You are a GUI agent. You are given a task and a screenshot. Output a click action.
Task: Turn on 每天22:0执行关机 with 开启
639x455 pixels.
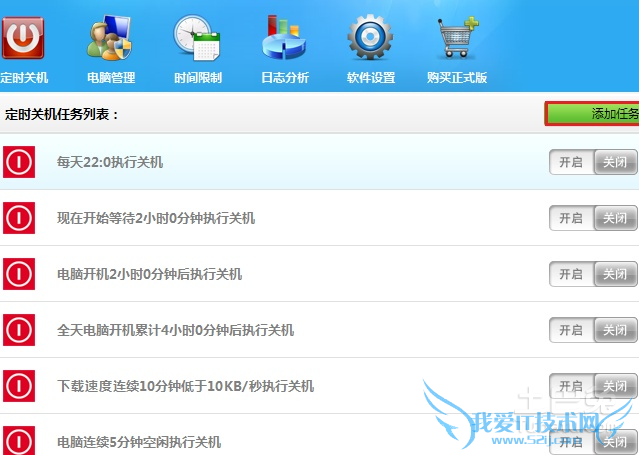click(571, 162)
